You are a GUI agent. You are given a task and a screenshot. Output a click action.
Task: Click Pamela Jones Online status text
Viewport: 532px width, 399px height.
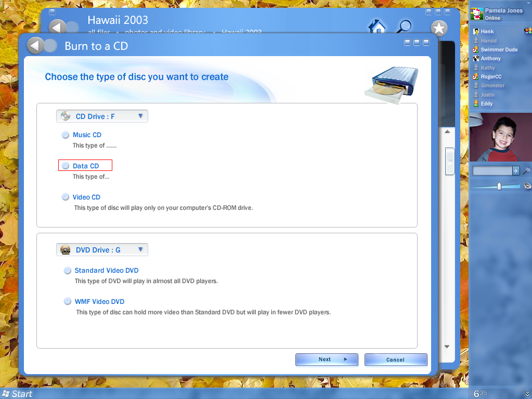click(x=492, y=18)
